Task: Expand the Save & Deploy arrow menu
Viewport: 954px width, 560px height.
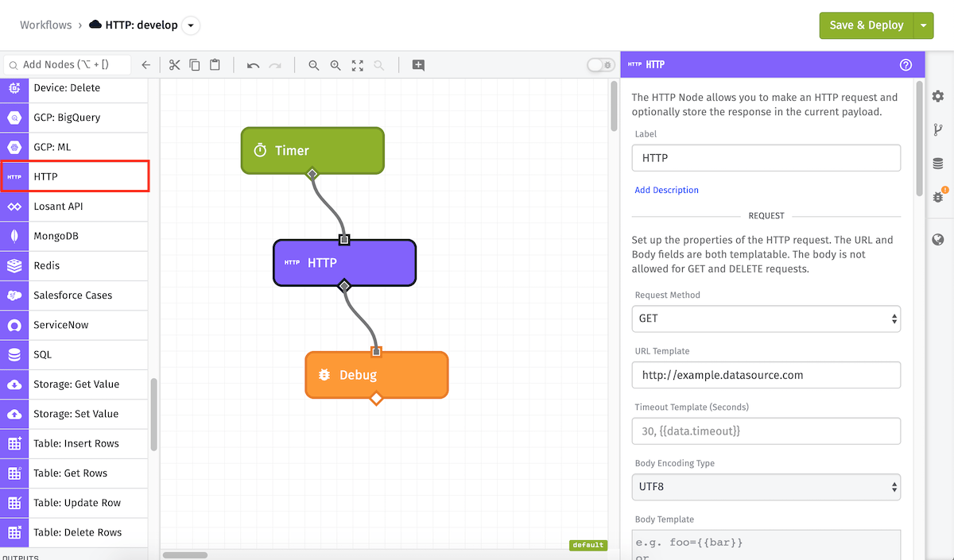Action: tap(923, 25)
